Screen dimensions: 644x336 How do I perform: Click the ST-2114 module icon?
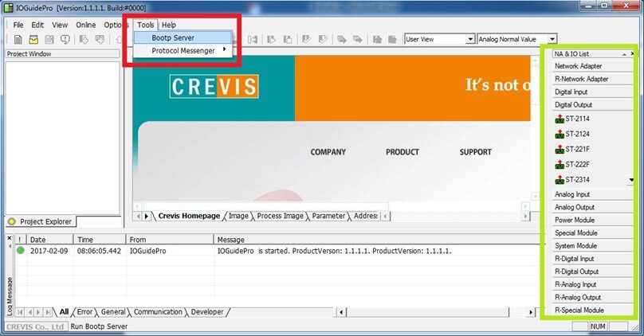(x=560, y=119)
